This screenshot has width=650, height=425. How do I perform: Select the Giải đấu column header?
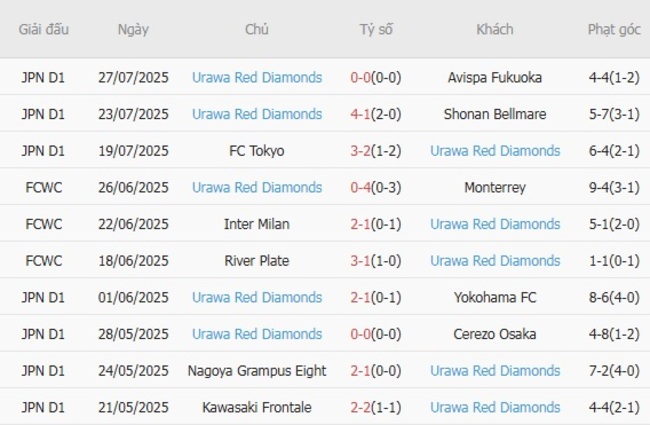click(43, 29)
